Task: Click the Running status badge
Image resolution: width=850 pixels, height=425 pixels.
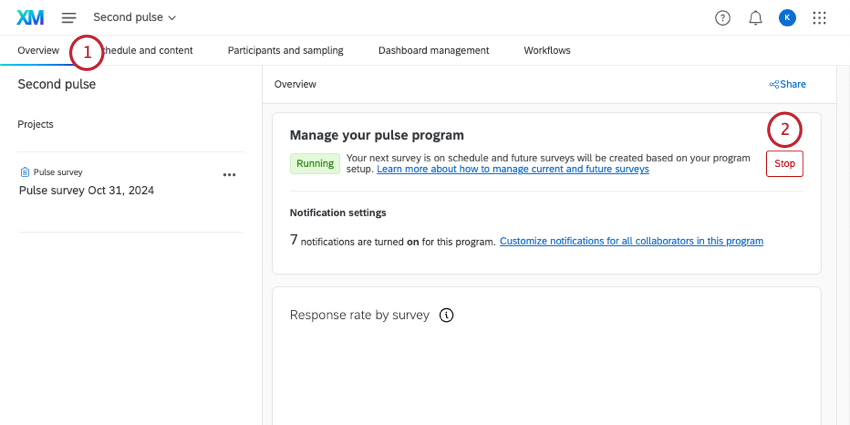Action: pos(314,163)
